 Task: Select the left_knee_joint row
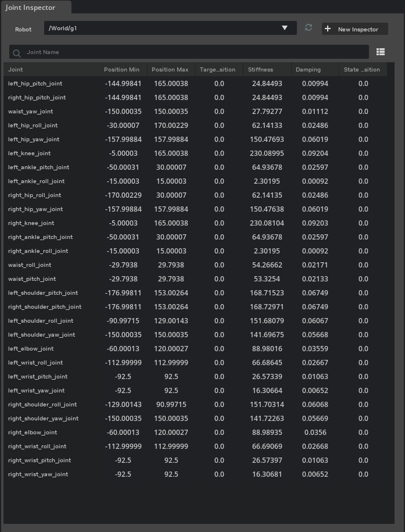(195, 153)
